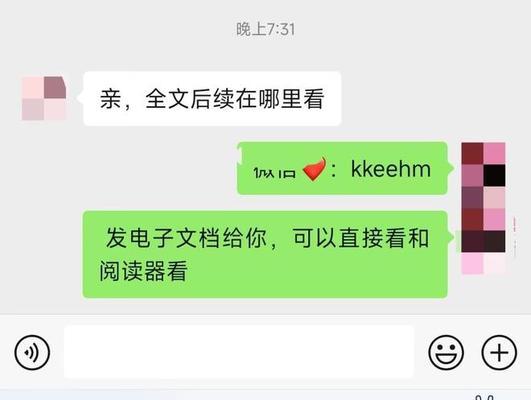Select the white bubble starting with 亲
Viewport: 531px width, 400px height.
coord(212,99)
